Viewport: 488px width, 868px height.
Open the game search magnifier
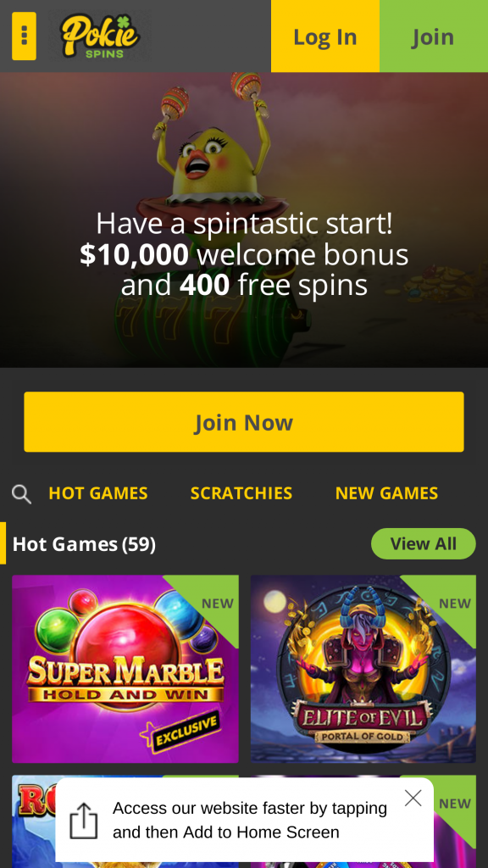(21, 494)
